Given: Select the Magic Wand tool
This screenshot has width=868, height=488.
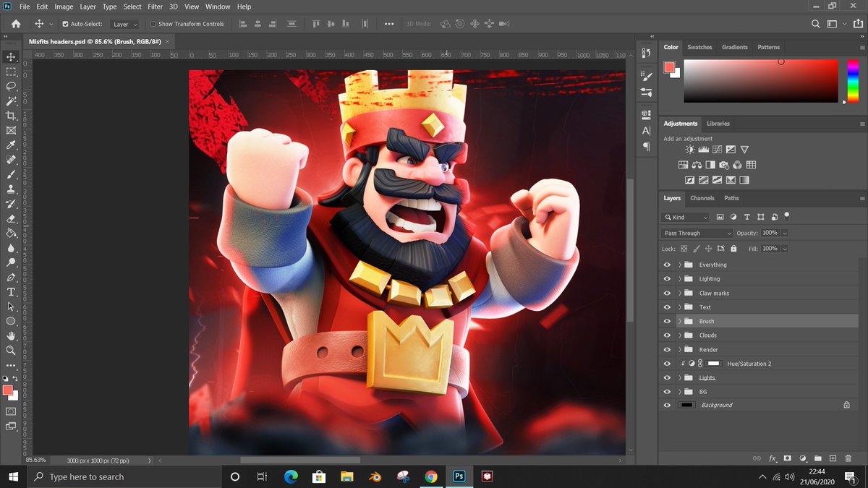Looking at the screenshot, I should pos(11,101).
